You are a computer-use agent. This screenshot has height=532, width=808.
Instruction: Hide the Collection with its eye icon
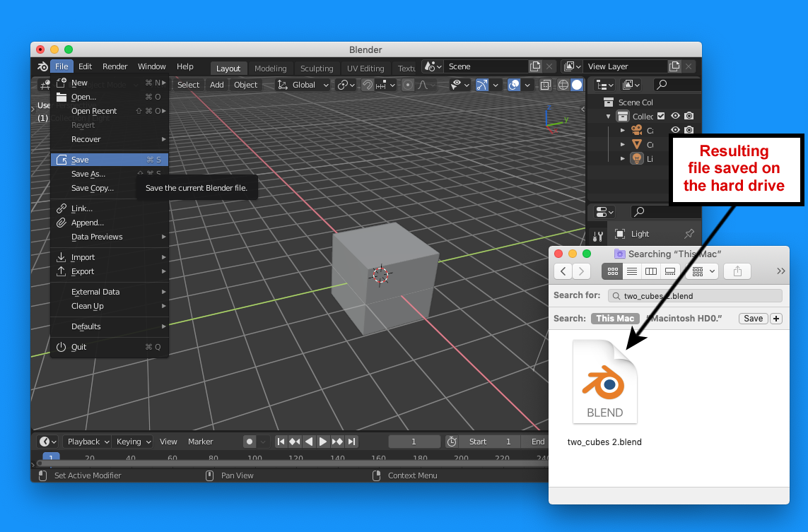pyautogui.click(x=675, y=116)
